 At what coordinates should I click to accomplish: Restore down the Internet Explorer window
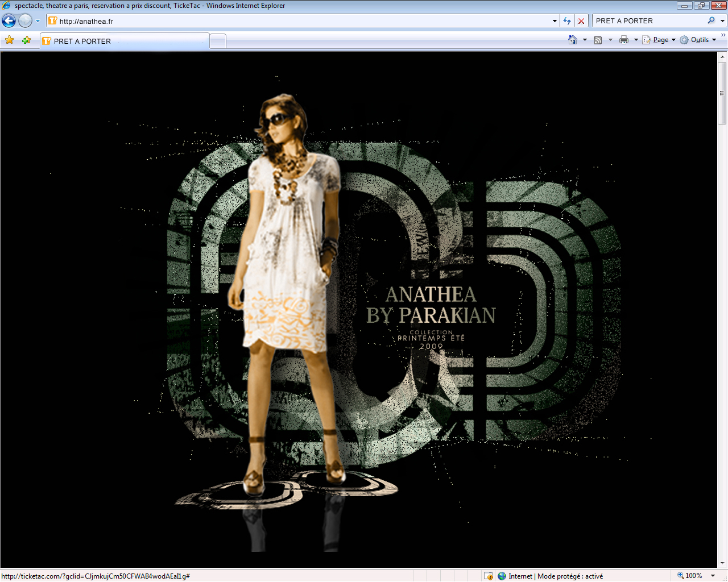coord(701,6)
